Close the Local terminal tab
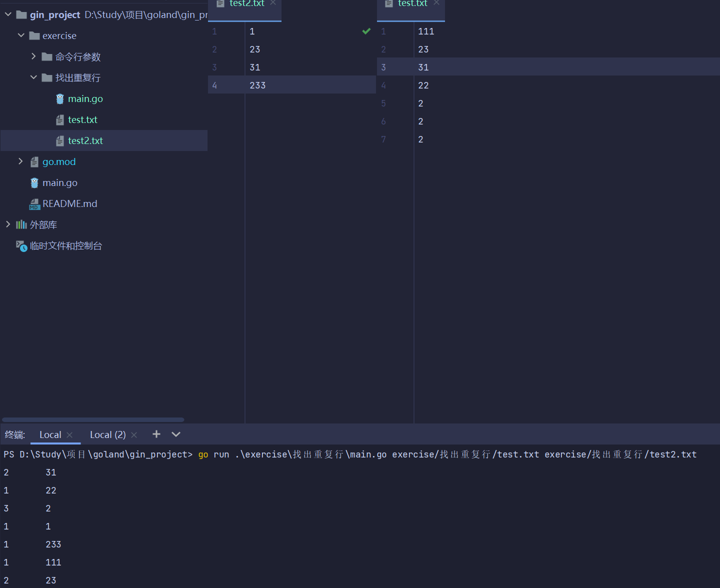This screenshot has width=720, height=588. coord(69,435)
